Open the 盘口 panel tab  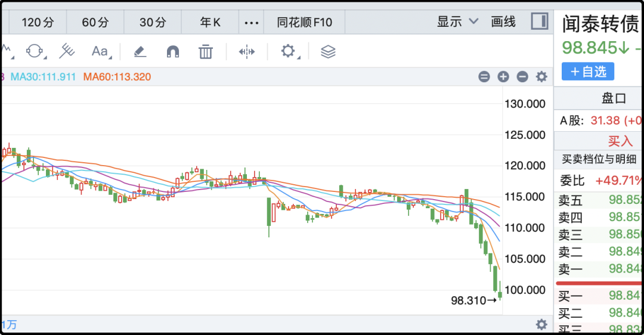[x=614, y=98]
